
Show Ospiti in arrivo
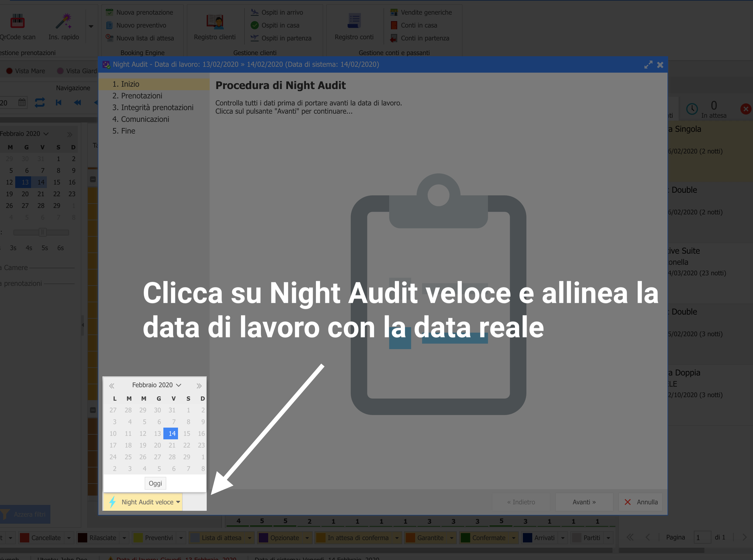click(277, 12)
